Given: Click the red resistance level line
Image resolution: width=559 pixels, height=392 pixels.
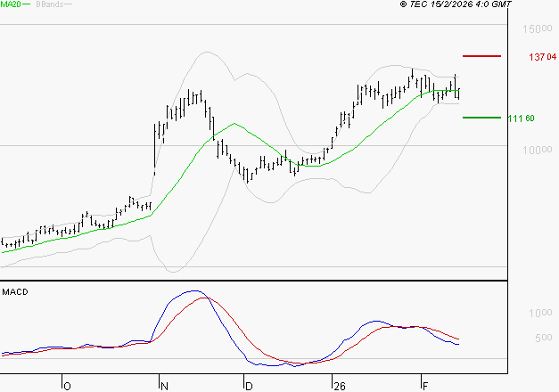Looking at the screenshot, I should 481,56.
